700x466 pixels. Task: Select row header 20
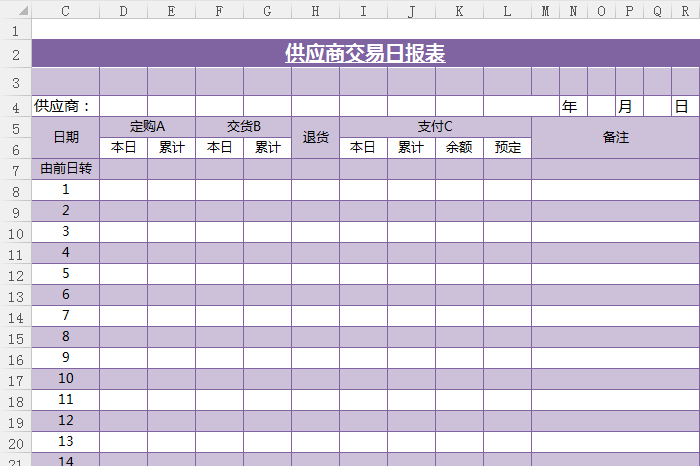pyautogui.click(x=15, y=443)
